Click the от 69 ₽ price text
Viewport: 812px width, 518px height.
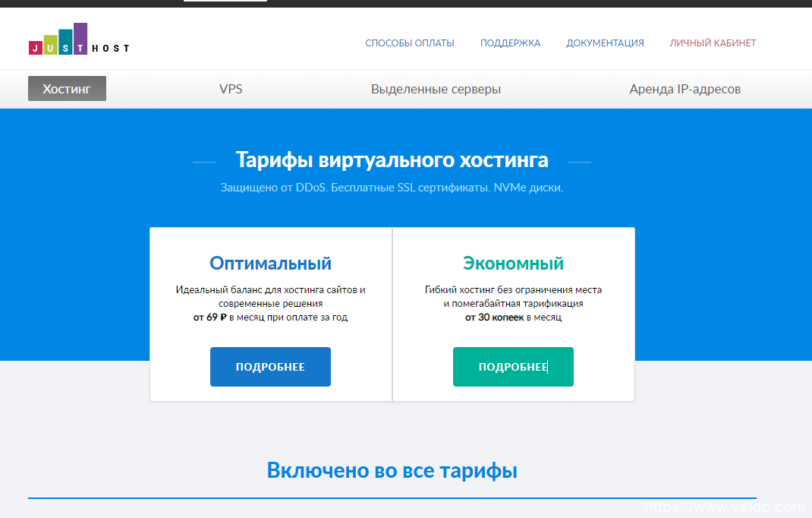coord(209,317)
